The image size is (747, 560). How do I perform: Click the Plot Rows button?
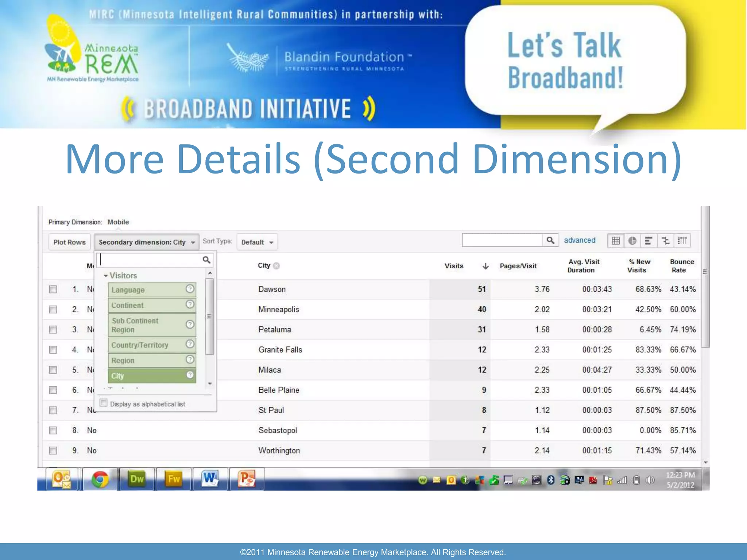point(69,242)
